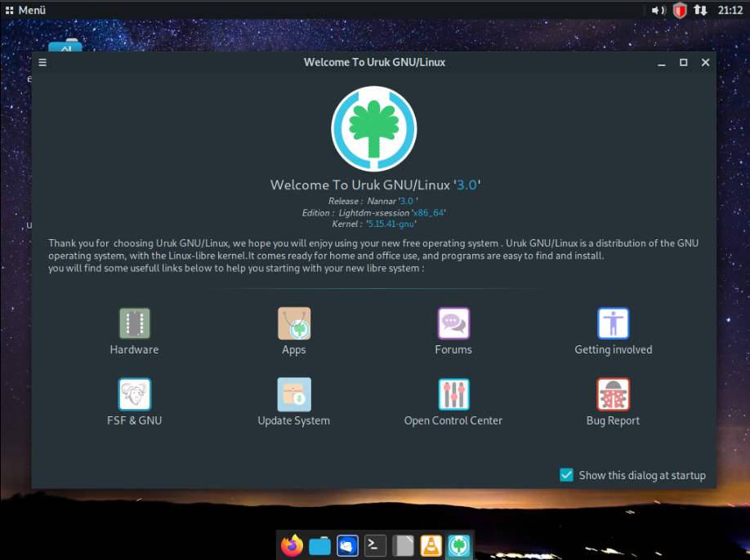Click the Getting involved label

tap(614, 350)
